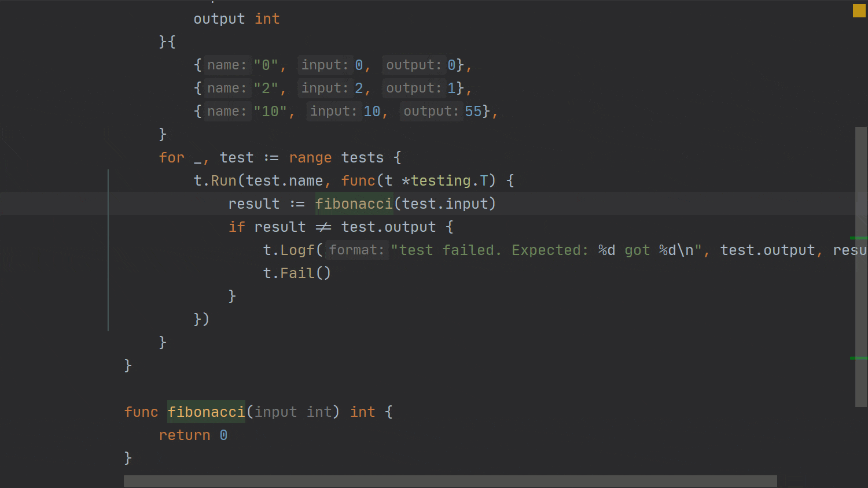The width and height of the screenshot is (868, 488).
Task: Click the upper green change indicator on scrollbar
Action: click(x=860, y=237)
